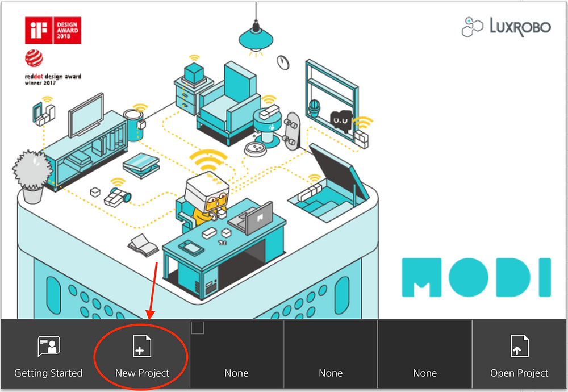This screenshot has height=392, width=568.
Task: Create a New Project
Action: 142,355
